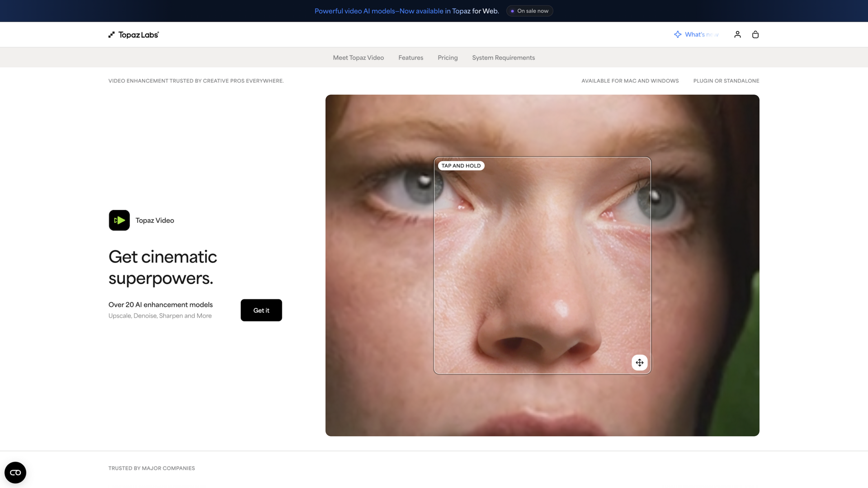Click 'AVAILABLE FOR MAC AND WINDOWS' text

click(x=630, y=81)
